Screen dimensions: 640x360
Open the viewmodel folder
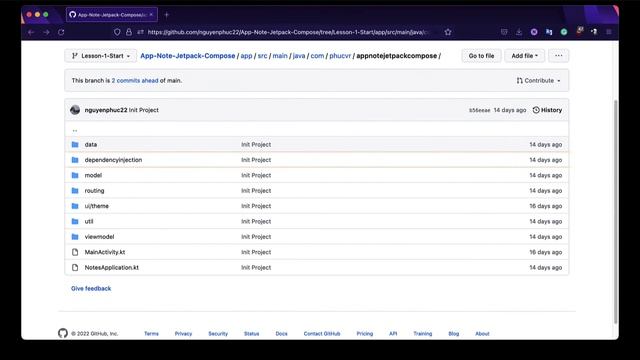click(99, 237)
